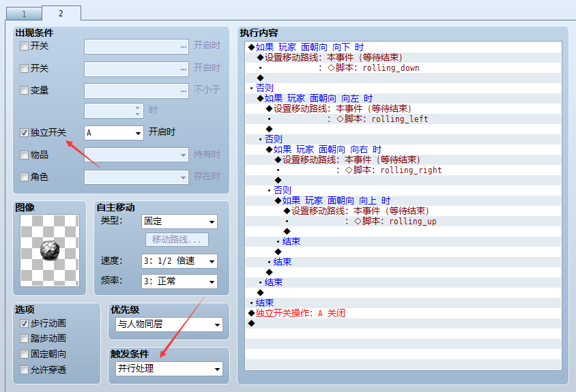
Task: Select the empty command line after 独立开关操作
Action: click(x=403, y=323)
